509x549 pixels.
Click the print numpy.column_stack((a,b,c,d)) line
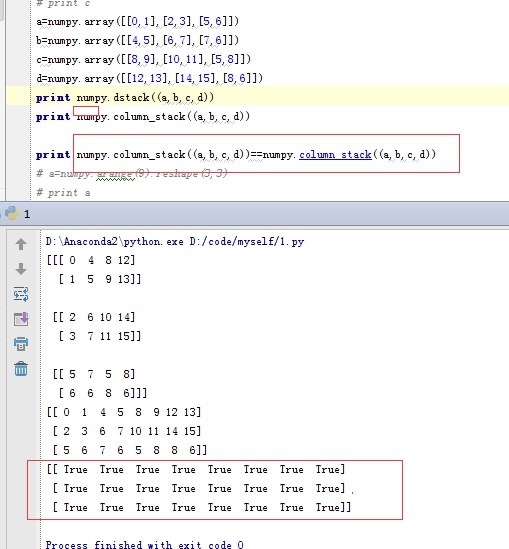pyautogui.click(x=143, y=116)
